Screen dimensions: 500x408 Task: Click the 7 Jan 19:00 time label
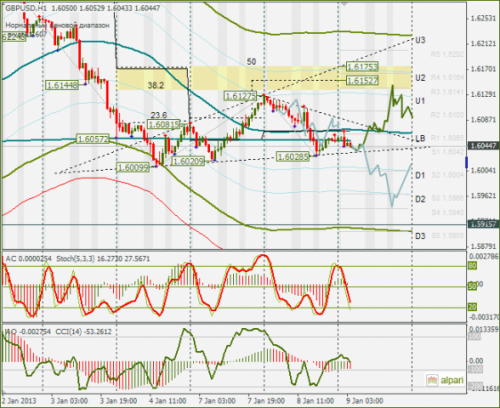pos(266,401)
